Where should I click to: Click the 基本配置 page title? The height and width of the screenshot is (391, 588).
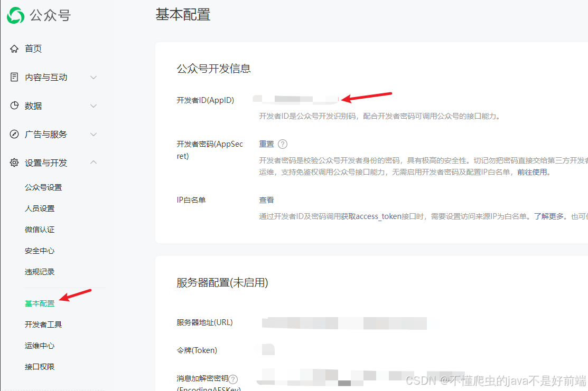point(183,15)
